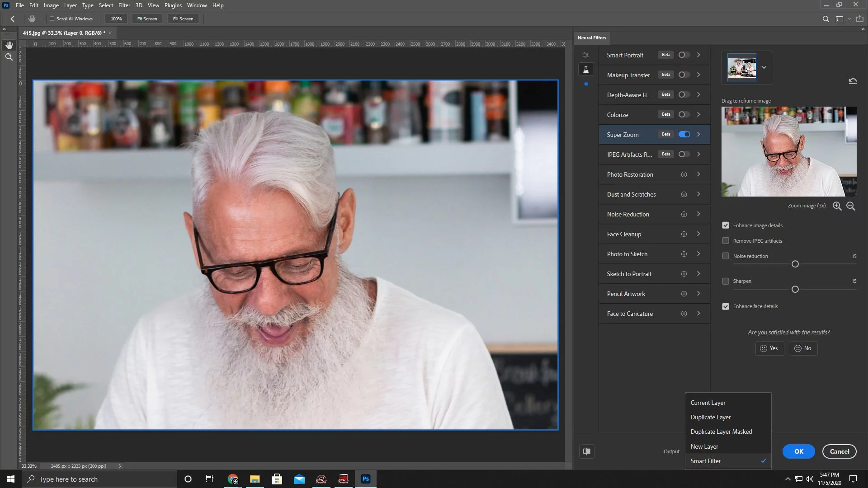Open the Plugins menu
The width and height of the screenshot is (868, 488).
click(173, 5)
